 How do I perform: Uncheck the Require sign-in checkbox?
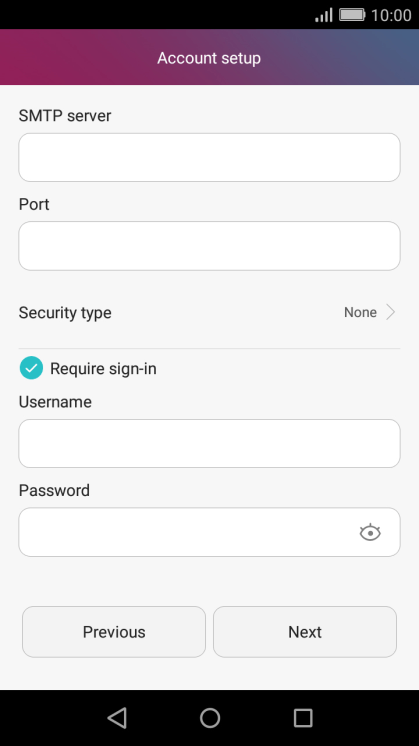31,368
